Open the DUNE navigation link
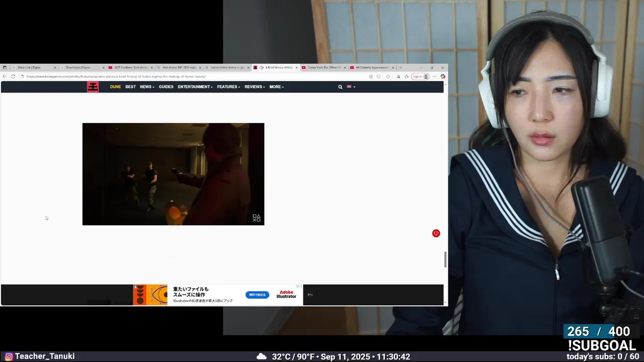This screenshot has width=644, height=362. pos(115,87)
